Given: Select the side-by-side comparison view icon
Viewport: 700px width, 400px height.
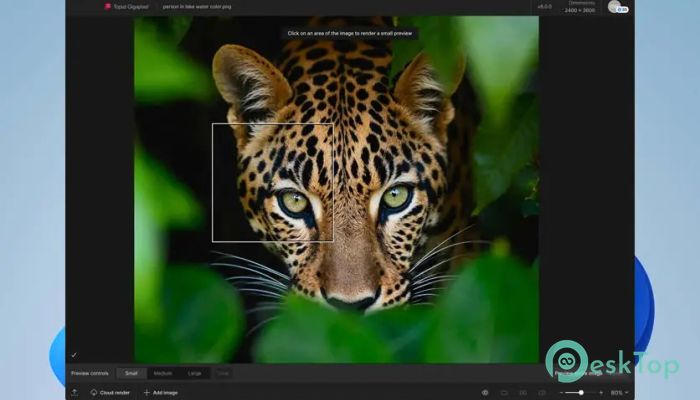Looking at the screenshot, I should coord(522,392).
